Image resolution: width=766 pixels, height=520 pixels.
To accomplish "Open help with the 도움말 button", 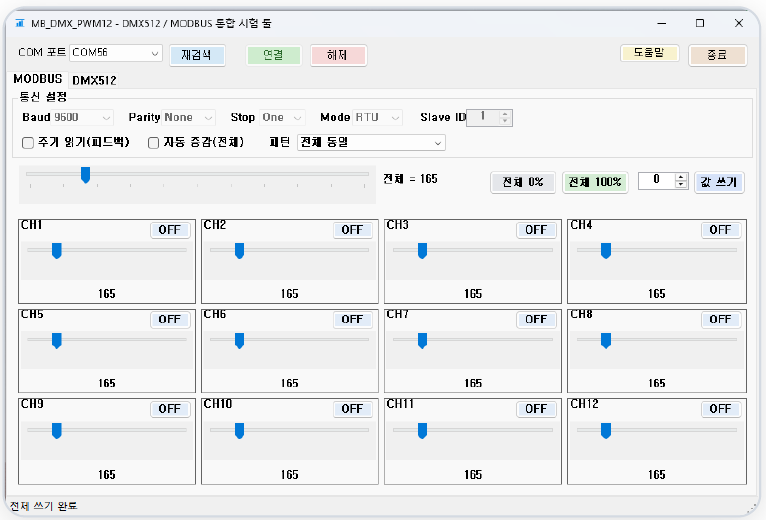I will tap(650, 53).
